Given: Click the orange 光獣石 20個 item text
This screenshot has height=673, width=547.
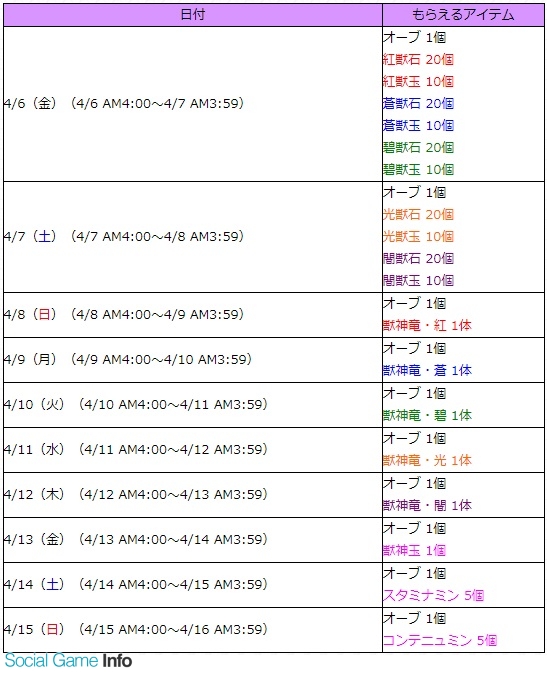Looking at the screenshot, I should [418, 214].
